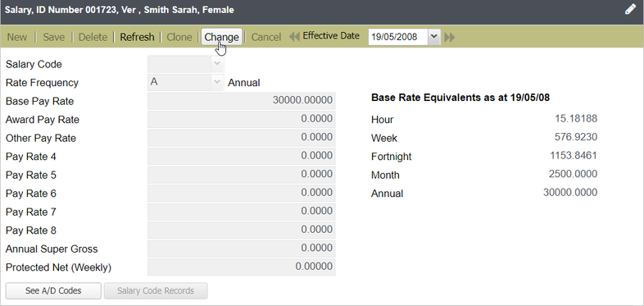Click the Base Rate Equivalents heading
Image resolution: width=644 pixels, height=306 pixels.
pos(460,98)
